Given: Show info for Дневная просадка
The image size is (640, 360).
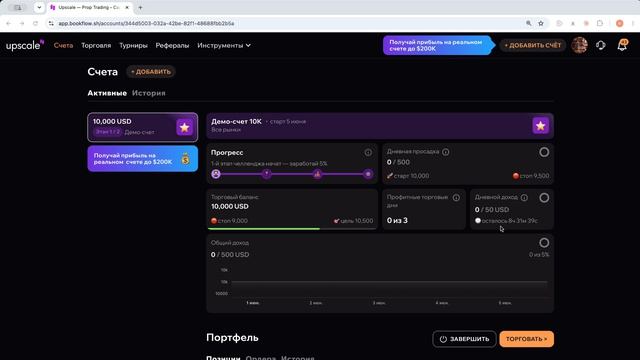Looking at the screenshot, I should click(x=446, y=152).
